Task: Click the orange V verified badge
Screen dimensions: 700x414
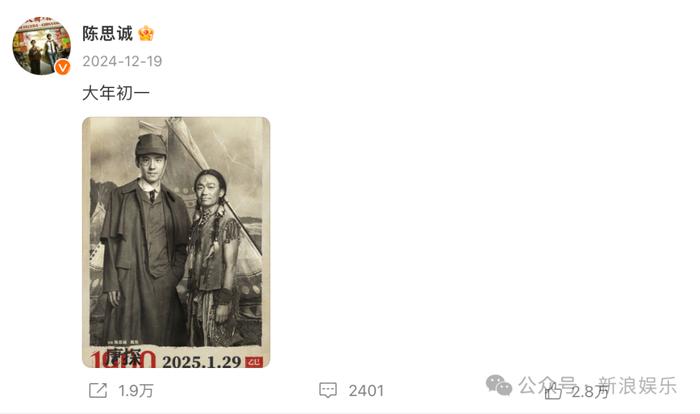Action: point(62,67)
